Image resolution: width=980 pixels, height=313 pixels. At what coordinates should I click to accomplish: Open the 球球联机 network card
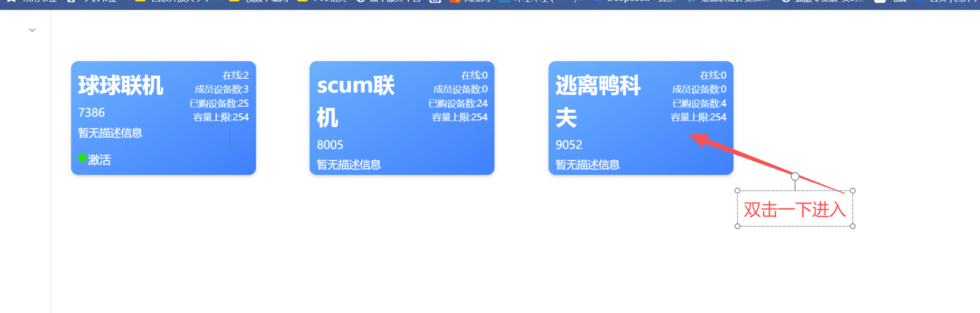[x=164, y=118]
